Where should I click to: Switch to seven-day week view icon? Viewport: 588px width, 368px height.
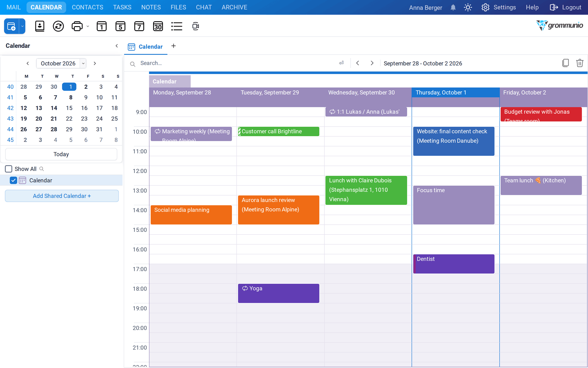coord(139,26)
